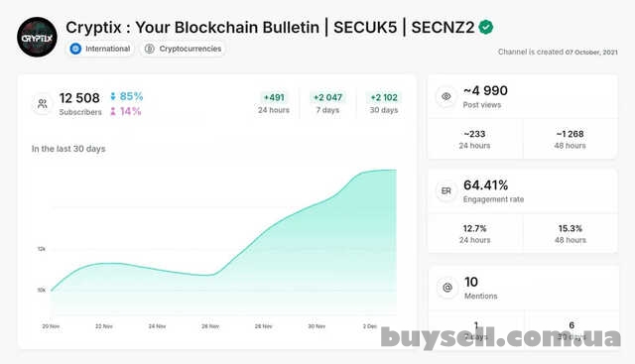Click the 26 Nov chart date marker
The width and height of the screenshot is (635, 364).
210,326
